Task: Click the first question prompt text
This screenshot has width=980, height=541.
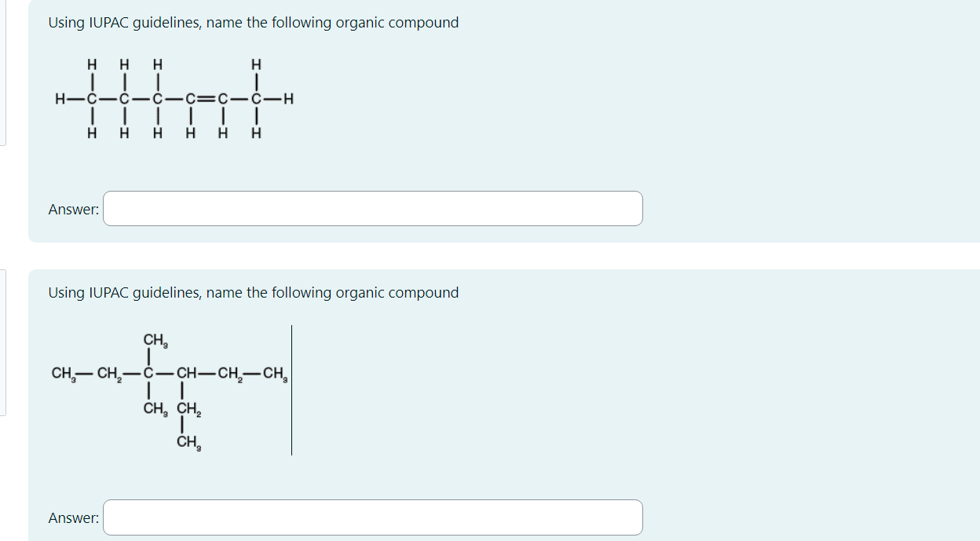Action: [x=253, y=23]
